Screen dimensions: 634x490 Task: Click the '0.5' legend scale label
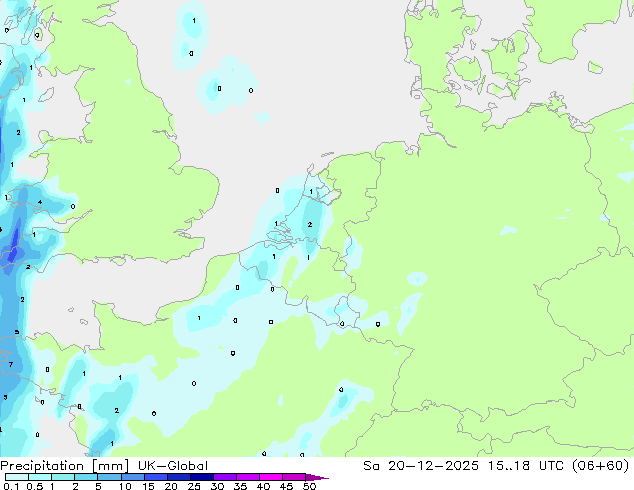click(34, 486)
